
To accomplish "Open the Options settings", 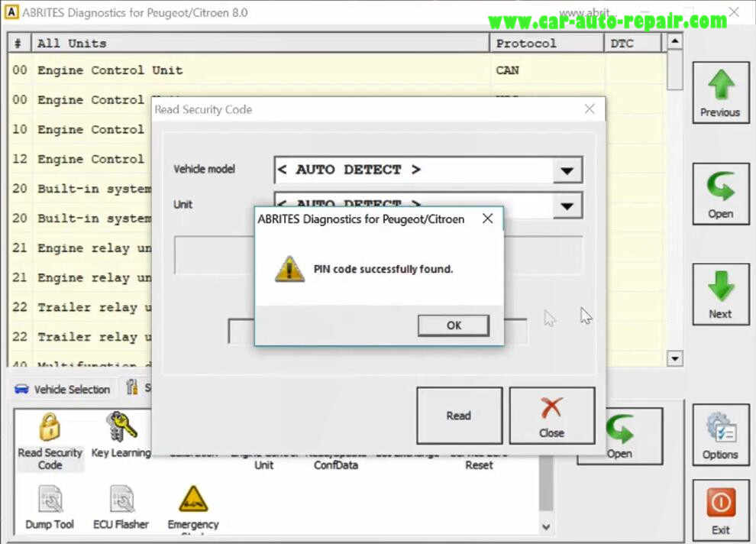I will pyautogui.click(x=721, y=435).
